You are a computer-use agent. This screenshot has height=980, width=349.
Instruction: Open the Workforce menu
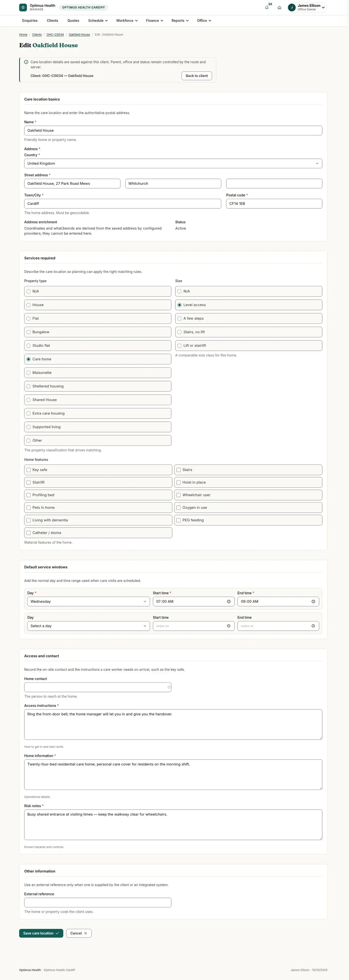click(127, 21)
